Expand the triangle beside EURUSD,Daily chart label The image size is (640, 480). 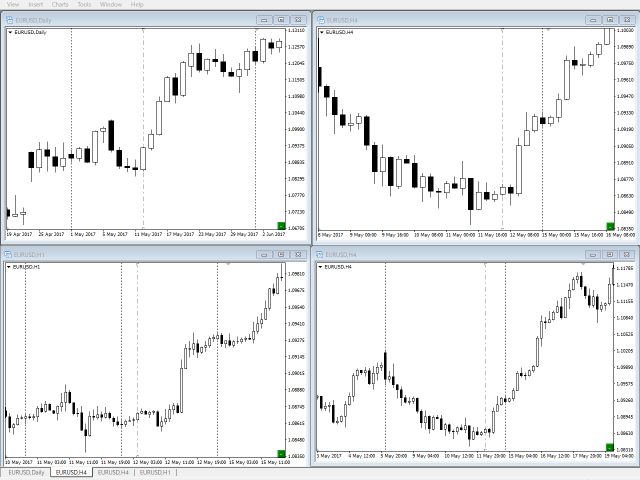pos(10,32)
